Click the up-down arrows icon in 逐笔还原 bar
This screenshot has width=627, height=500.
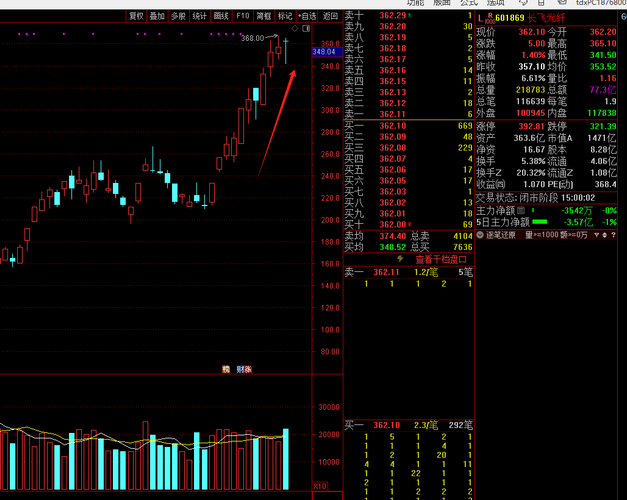[x=605, y=235]
